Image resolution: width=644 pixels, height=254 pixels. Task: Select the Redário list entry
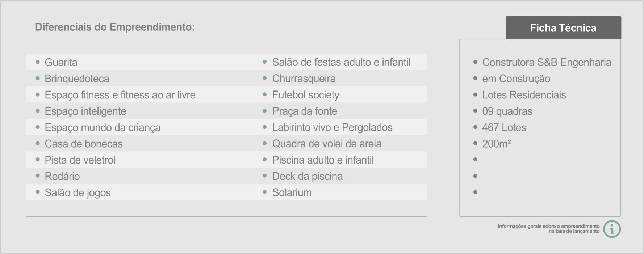[62, 176]
